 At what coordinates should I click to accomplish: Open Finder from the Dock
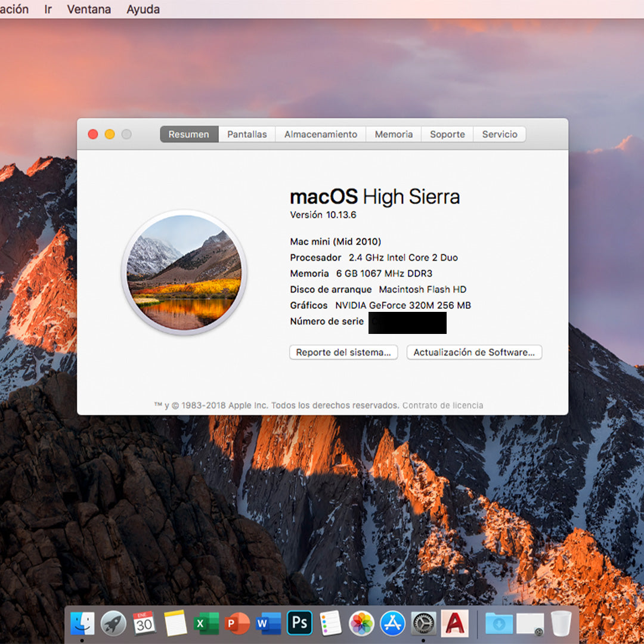click(82, 623)
